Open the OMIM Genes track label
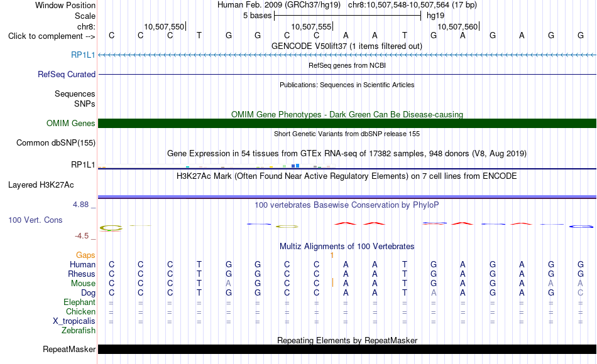The height and width of the screenshot is (364, 597). [x=70, y=123]
